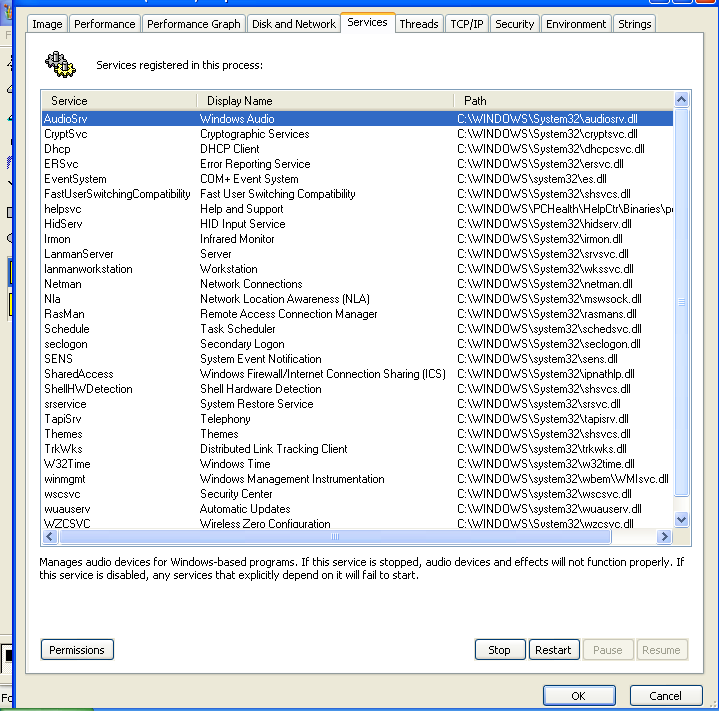Image resolution: width=719 pixels, height=711 pixels.
Task: Open the Security tab
Action: pyautogui.click(x=514, y=24)
